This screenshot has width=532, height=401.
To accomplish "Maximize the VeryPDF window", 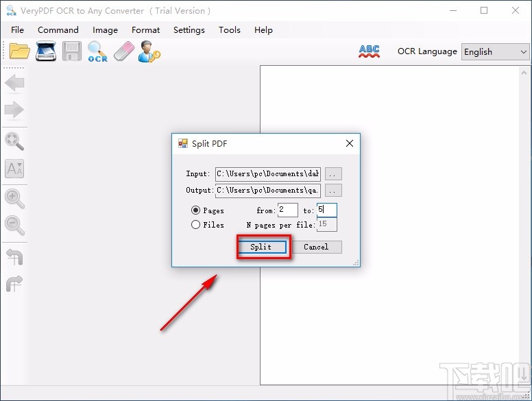I will coord(484,10).
